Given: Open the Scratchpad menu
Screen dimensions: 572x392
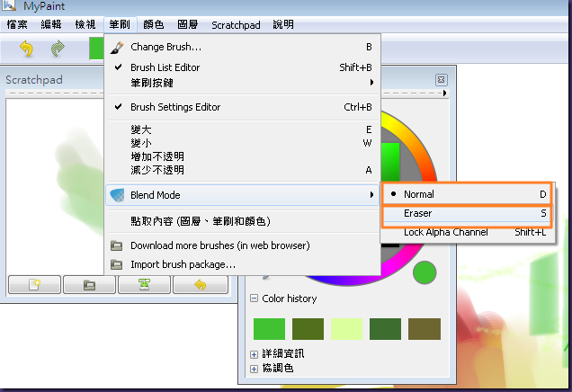Looking at the screenshot, I should pyautogui.click(x=236, y=25).
